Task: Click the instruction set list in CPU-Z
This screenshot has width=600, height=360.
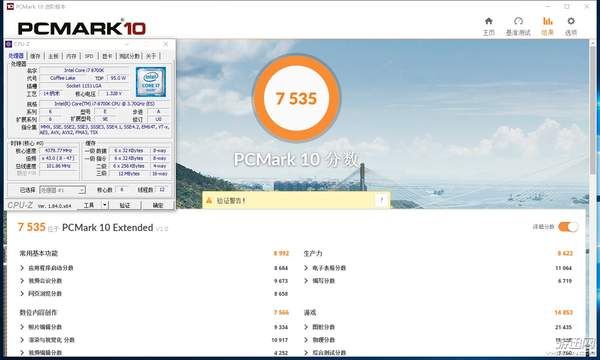Action: point(104,129)
